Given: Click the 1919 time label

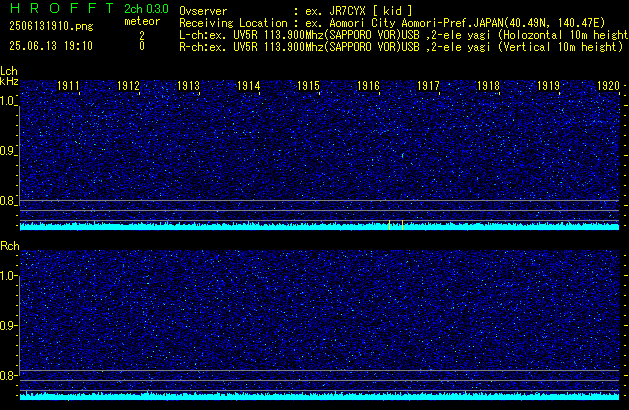Looking at the screenshot, I should [x=548, y=86].
